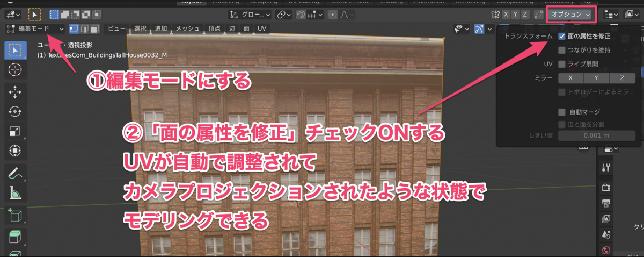Click object name TexturesCom_BuildingsTallHouse0032_M text
644x257 pixels.
click(x=107, y=55)
